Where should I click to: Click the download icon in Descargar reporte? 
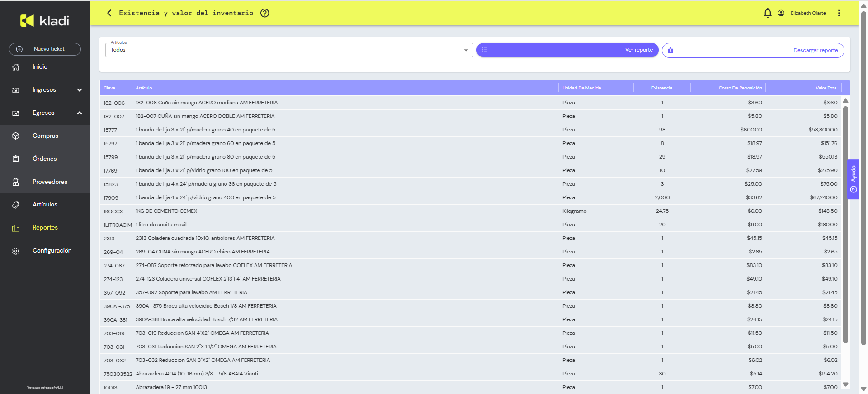(x=670, y=51)
